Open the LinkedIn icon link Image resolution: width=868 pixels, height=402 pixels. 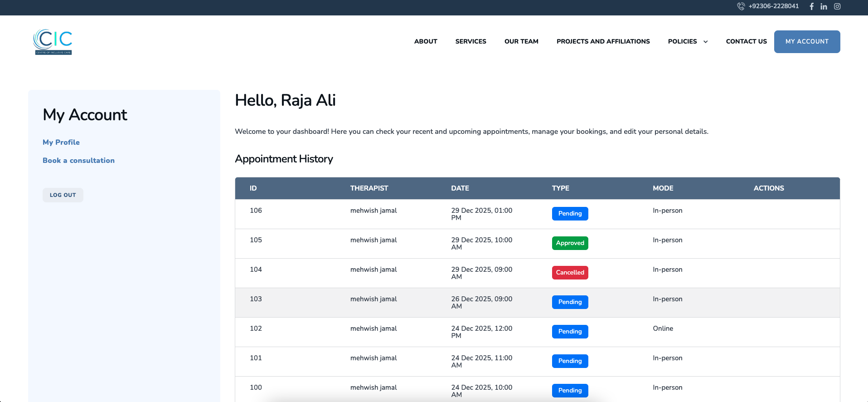(824, 6)
